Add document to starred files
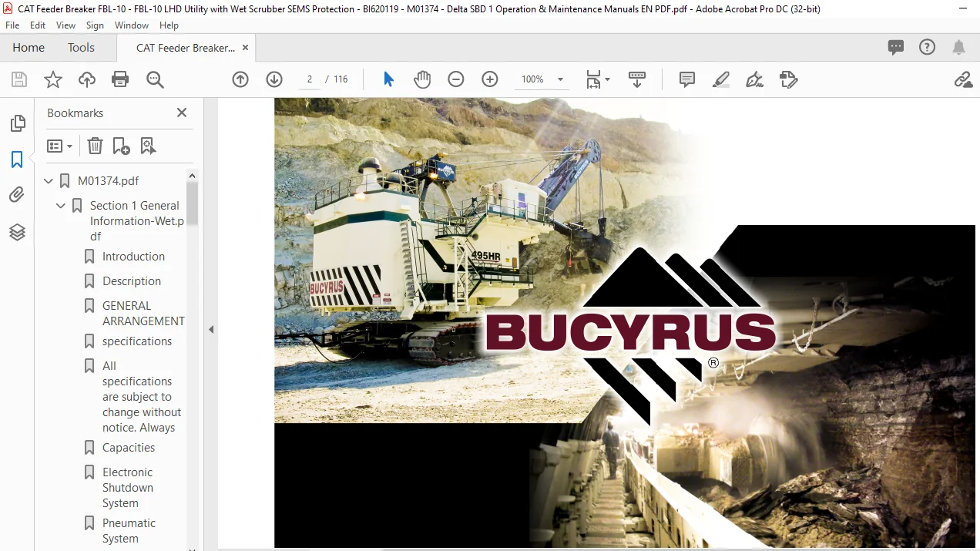This screenshot has height=551, width=980. [x=53, y=79]
